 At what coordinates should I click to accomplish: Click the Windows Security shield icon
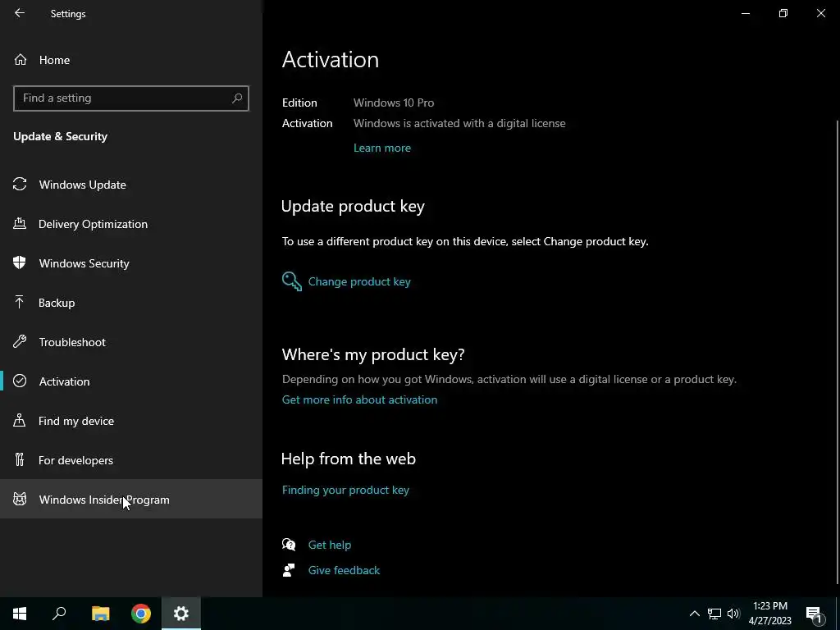(x=20, y=262)
